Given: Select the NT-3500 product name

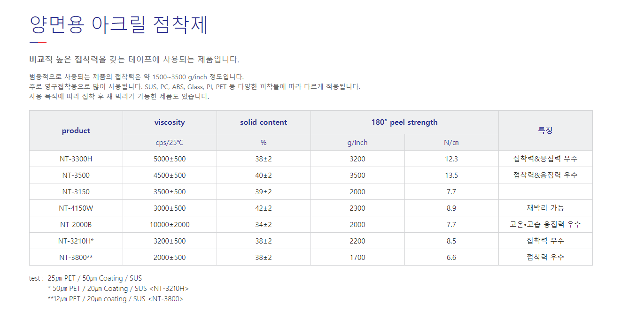Looking at the screenshot, I should point(76,175).
